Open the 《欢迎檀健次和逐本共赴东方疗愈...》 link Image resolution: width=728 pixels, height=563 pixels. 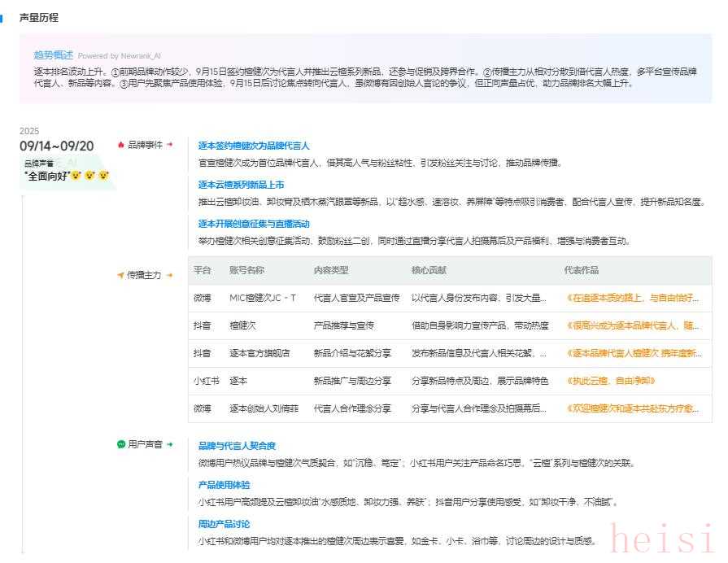[632, 408]
